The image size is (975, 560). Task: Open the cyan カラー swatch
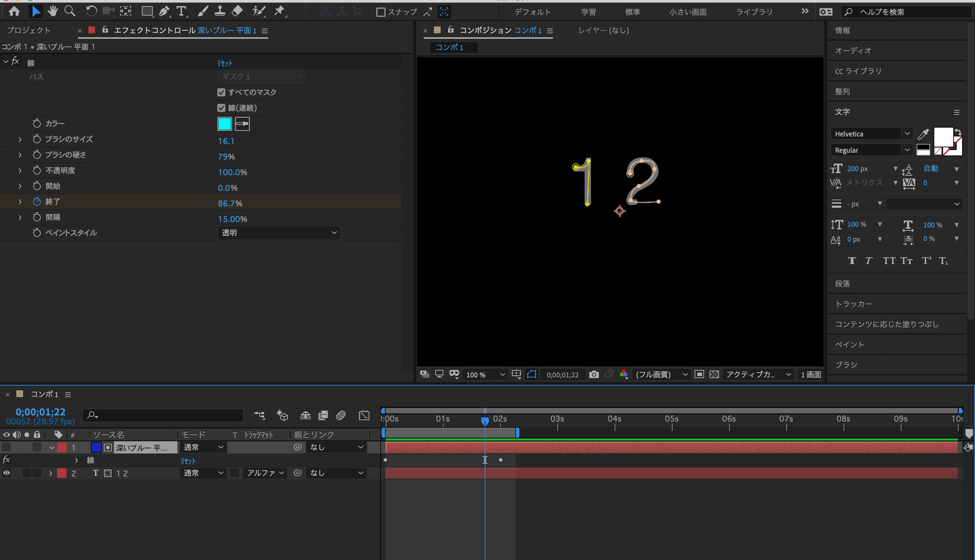pyautogui.click(x=225, y=124)
